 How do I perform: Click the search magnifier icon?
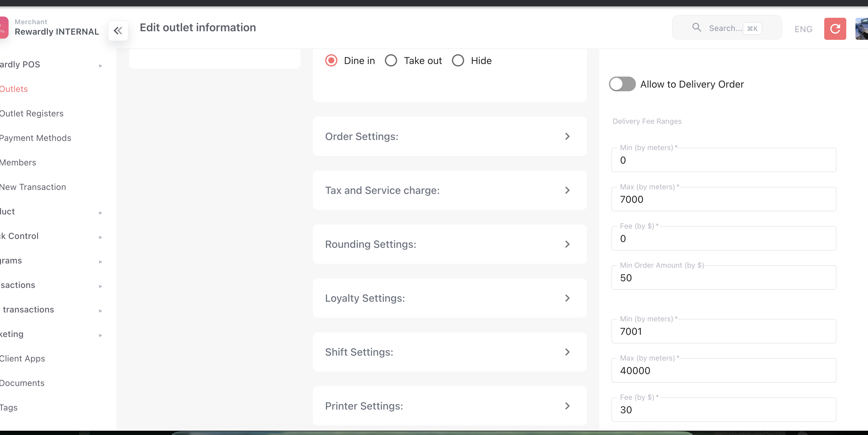pos(697,28)
